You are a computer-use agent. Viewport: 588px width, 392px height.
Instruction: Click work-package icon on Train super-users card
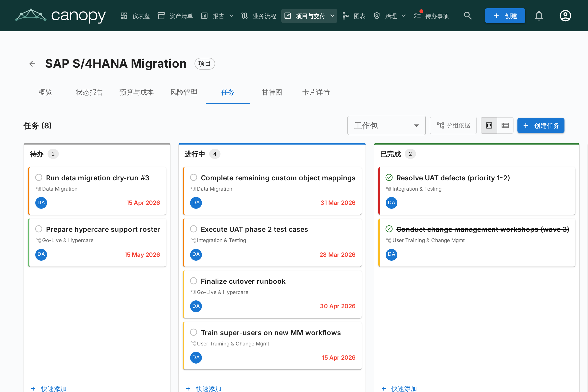tap(193, 344)
